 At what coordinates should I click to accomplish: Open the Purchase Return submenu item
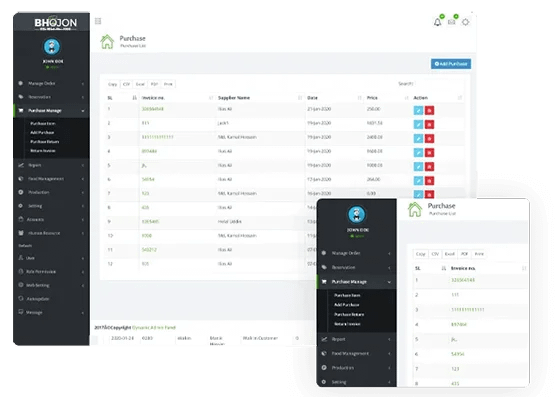click(45, 142)
